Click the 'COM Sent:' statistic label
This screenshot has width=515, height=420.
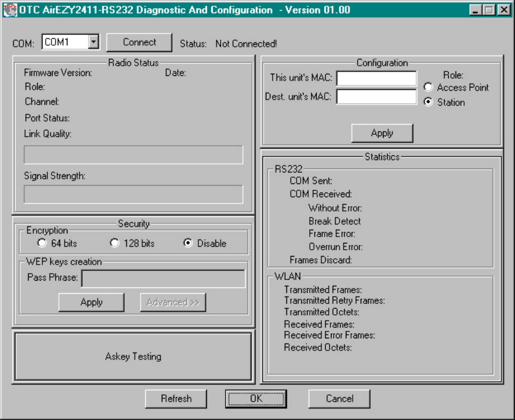point(311,181)
